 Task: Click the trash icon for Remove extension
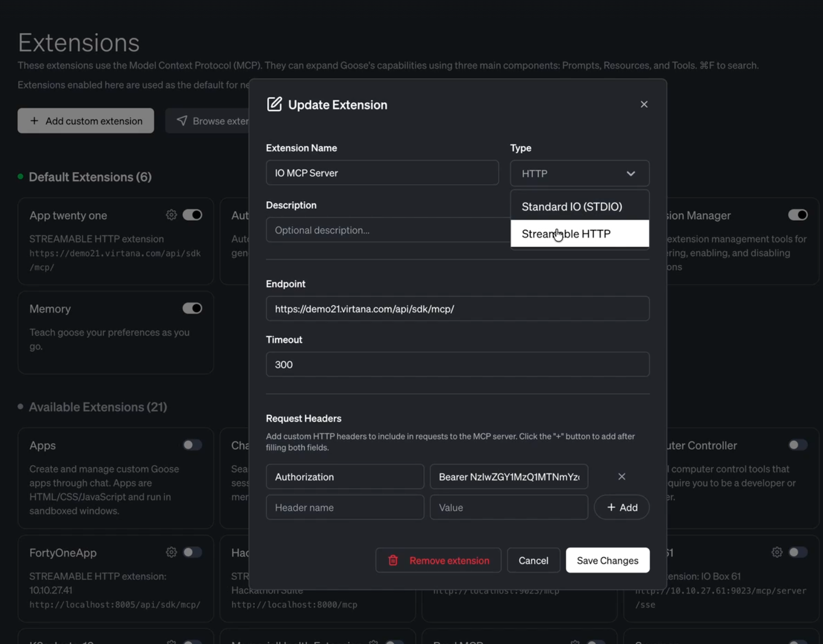point(393,560)
